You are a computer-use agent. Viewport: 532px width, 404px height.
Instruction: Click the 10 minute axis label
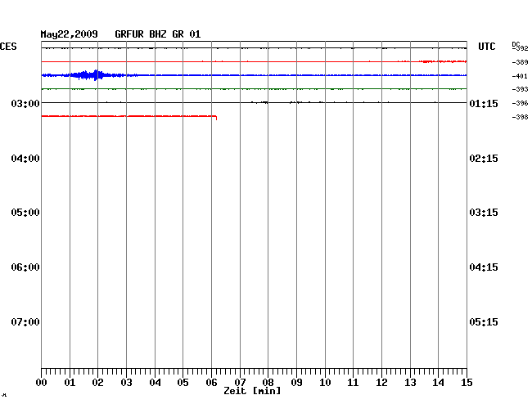tap(325, 383)
